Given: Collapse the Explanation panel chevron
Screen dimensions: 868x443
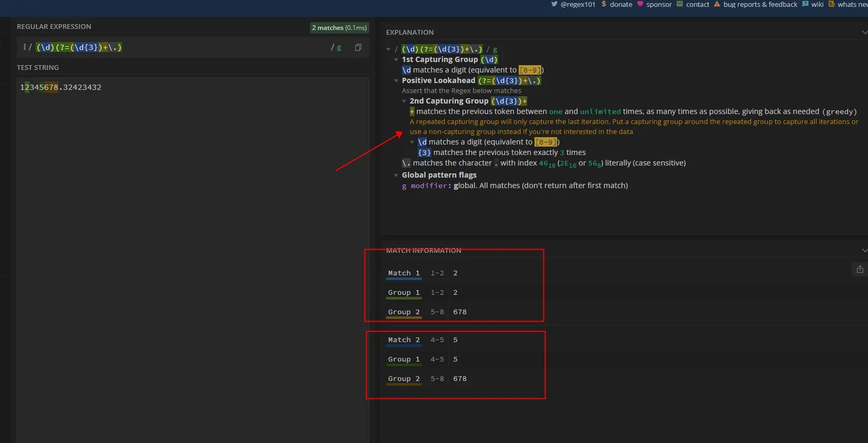Looking at the screenshot, I should coord(864,32).
